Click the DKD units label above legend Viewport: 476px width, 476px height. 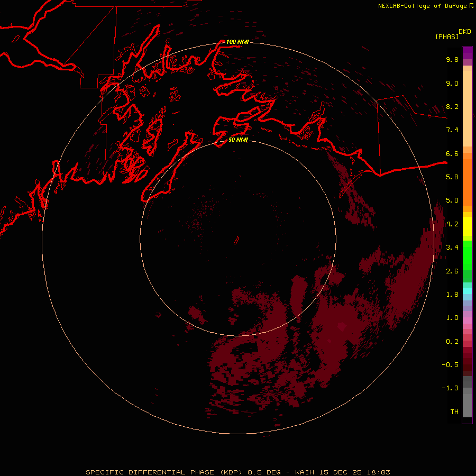tap(465, 32)
